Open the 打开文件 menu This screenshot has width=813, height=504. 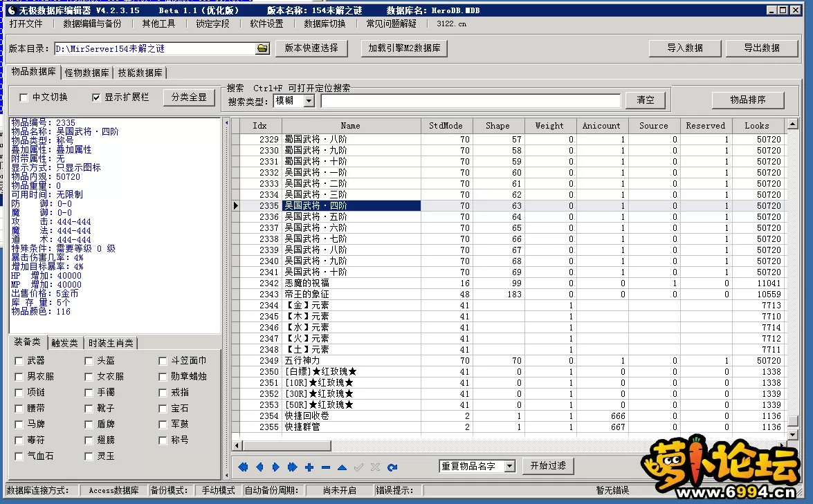tap(26, 24)
